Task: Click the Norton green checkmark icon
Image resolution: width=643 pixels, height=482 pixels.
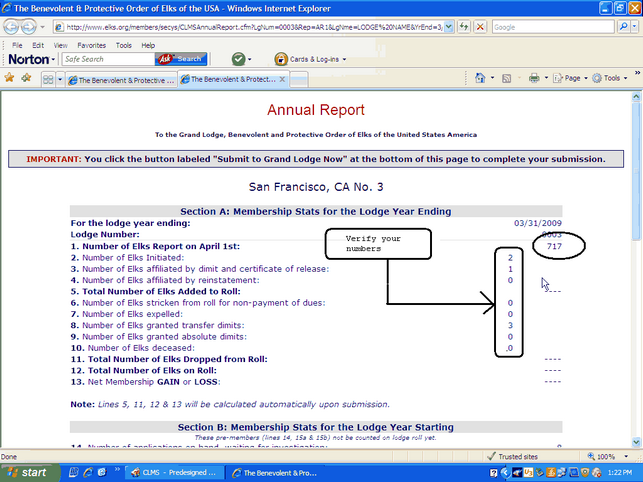Action: coord(240,59)
